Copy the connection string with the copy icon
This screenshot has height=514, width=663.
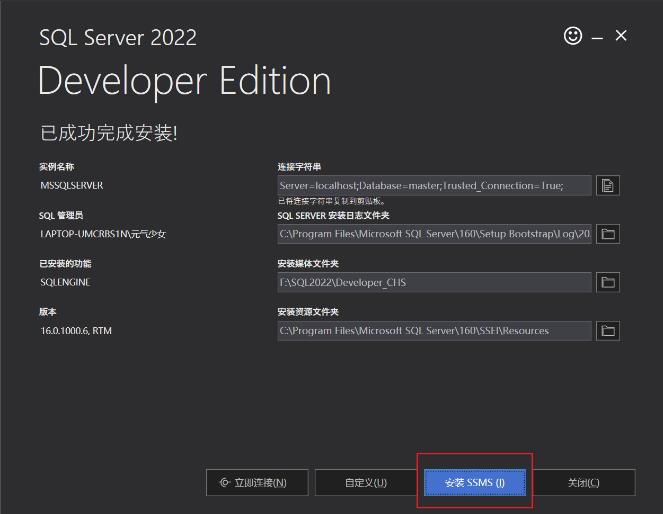coord(608,186)
